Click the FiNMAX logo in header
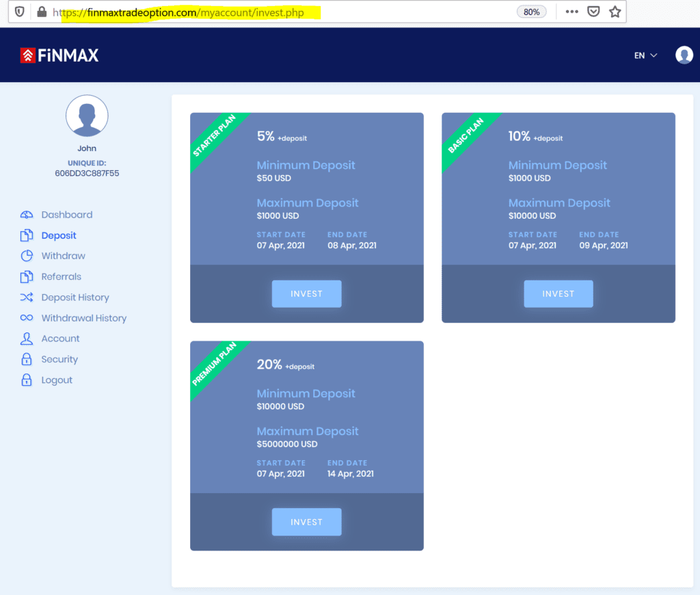Screen dimensions: 700x595 click(59, 55)
